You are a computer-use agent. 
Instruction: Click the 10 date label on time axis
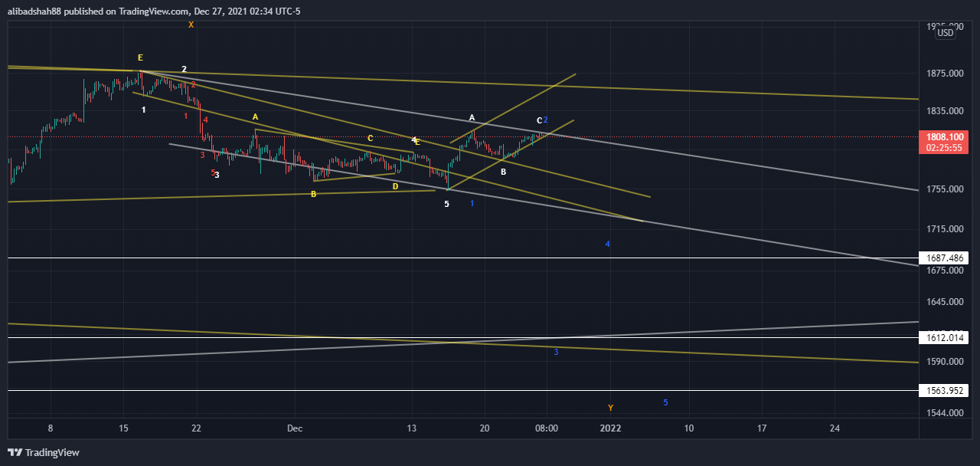pyautogui.click(x=689, y=428)
